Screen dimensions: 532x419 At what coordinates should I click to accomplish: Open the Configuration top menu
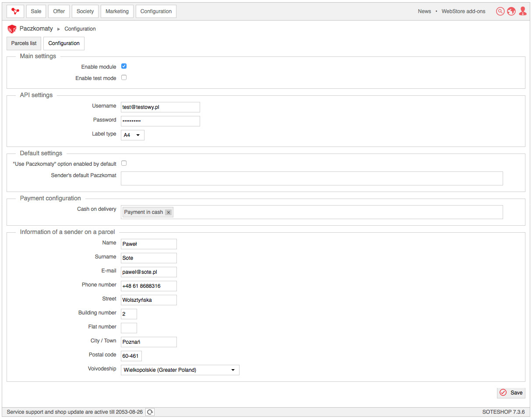point(156,11)
